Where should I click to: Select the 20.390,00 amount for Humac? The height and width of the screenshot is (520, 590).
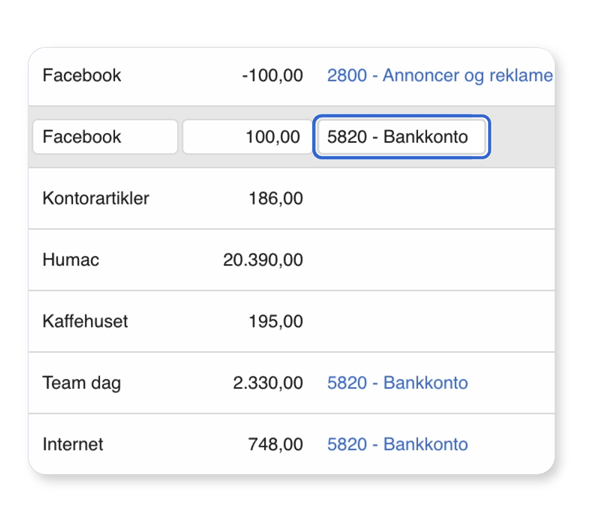pyautogui.click(x=263, y=260)
